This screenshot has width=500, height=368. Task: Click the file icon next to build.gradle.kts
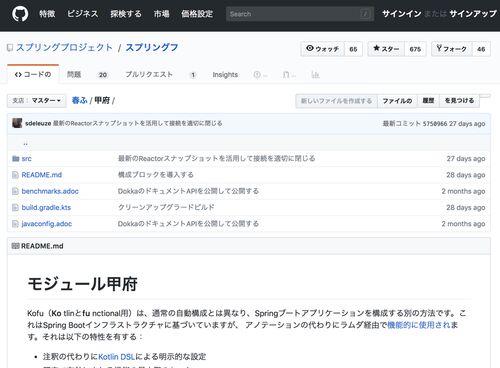[x=15, y=208]
